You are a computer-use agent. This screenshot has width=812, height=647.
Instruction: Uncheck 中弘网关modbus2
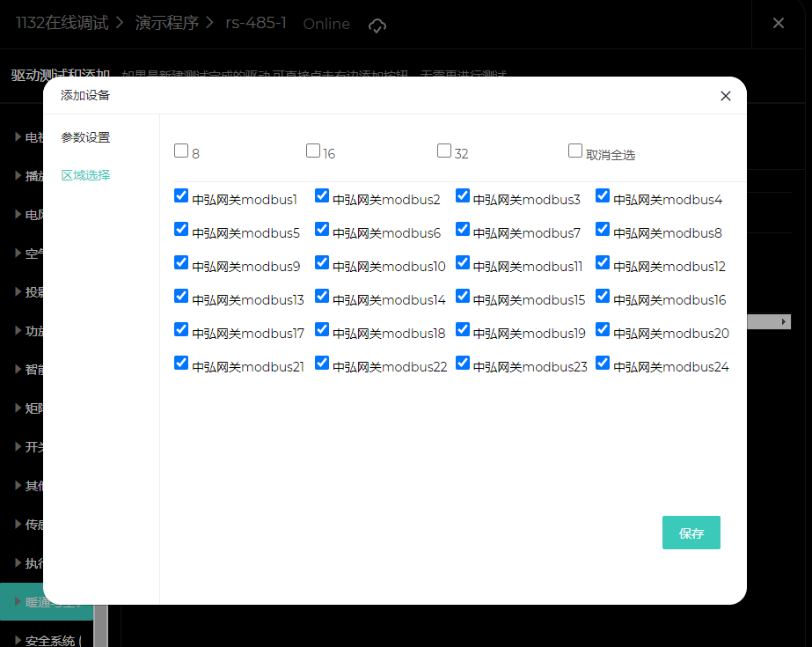[x=322, y=195]
